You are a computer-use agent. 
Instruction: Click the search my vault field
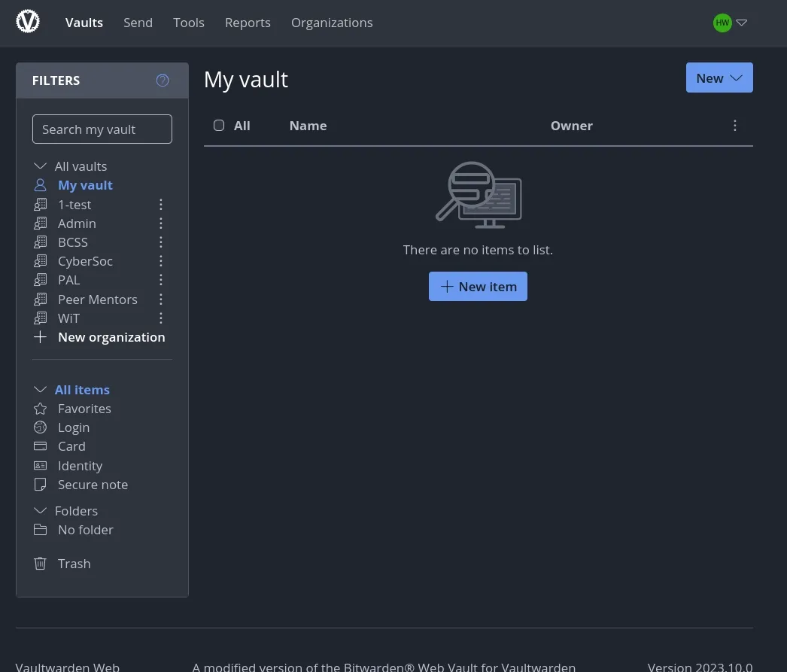tap(102, 129)
